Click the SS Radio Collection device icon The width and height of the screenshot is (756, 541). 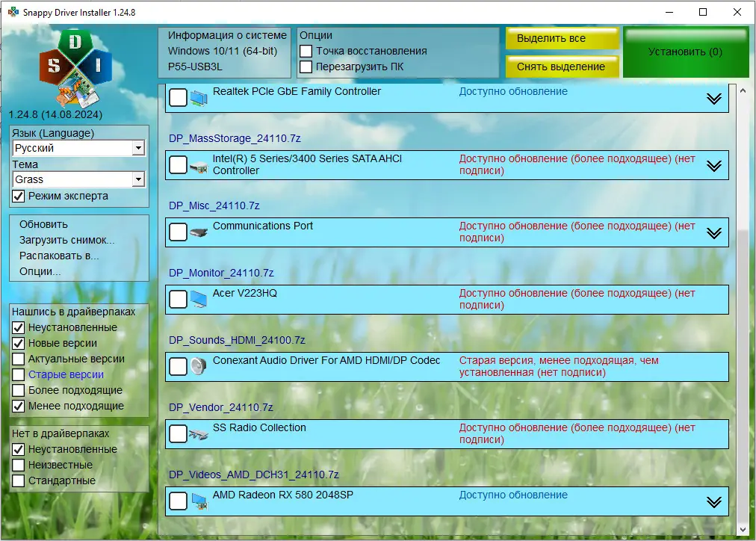(x=199, y=433)
